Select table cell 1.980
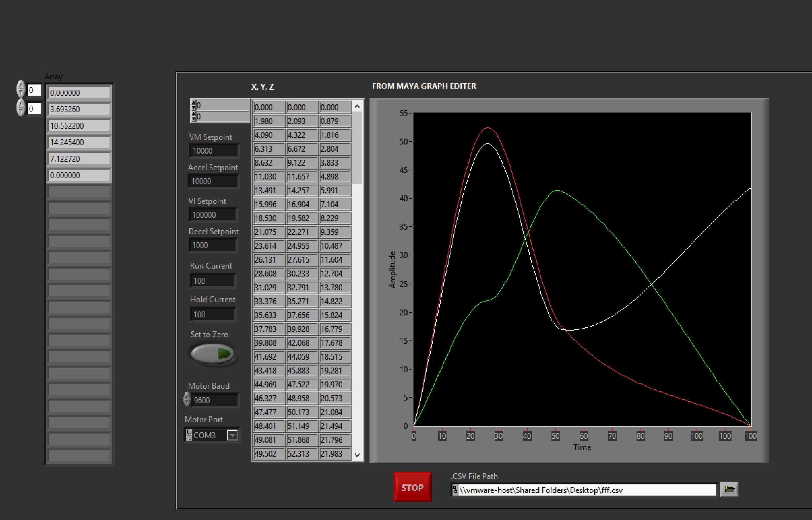This screenshot has height=520, width=812. point(269,121)
